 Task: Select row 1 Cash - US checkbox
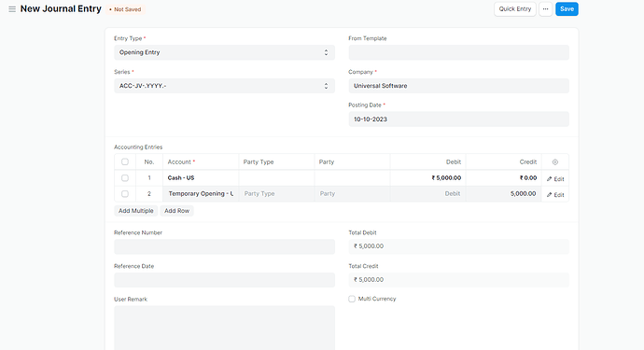125,178
